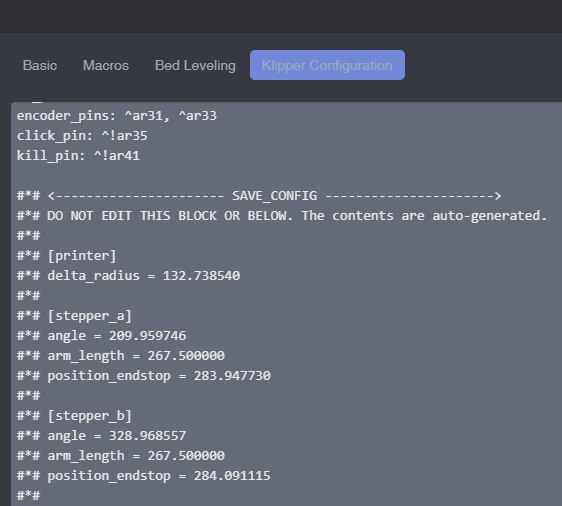Open the Klipper Configuration tab
The height and width of the screenshot is (506, 562).
pyautogui.click(x=327, y=65)
